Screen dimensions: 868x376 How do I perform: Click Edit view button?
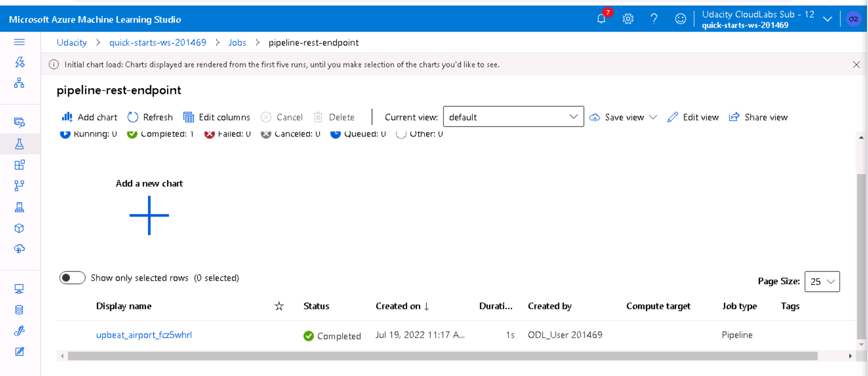click(x=693, y=117)
